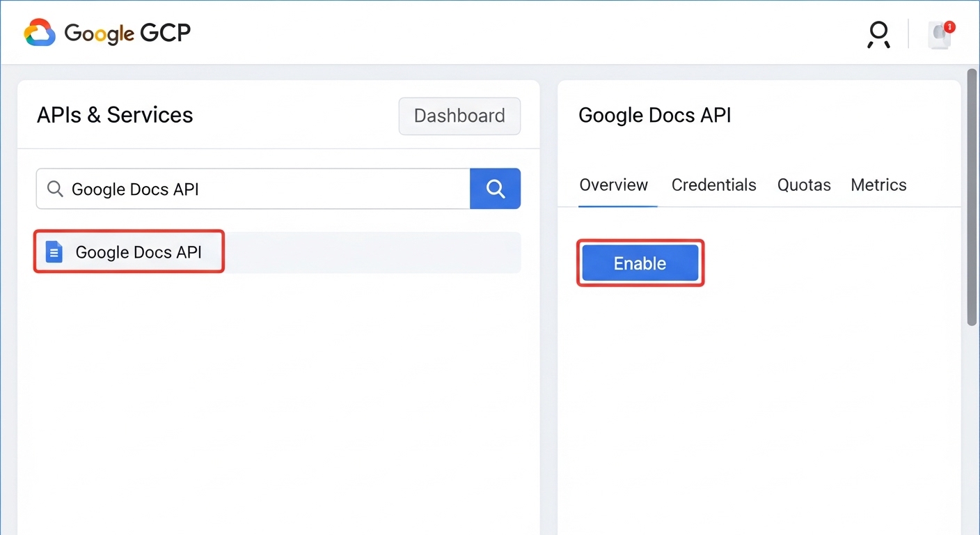Switch to the Overview tab

[x=614, y=185]
